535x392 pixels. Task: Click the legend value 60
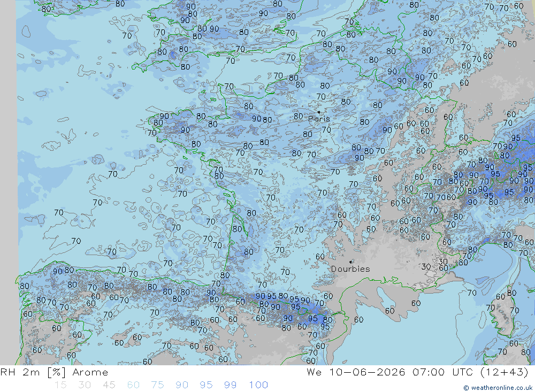click(x=133, y=385)
